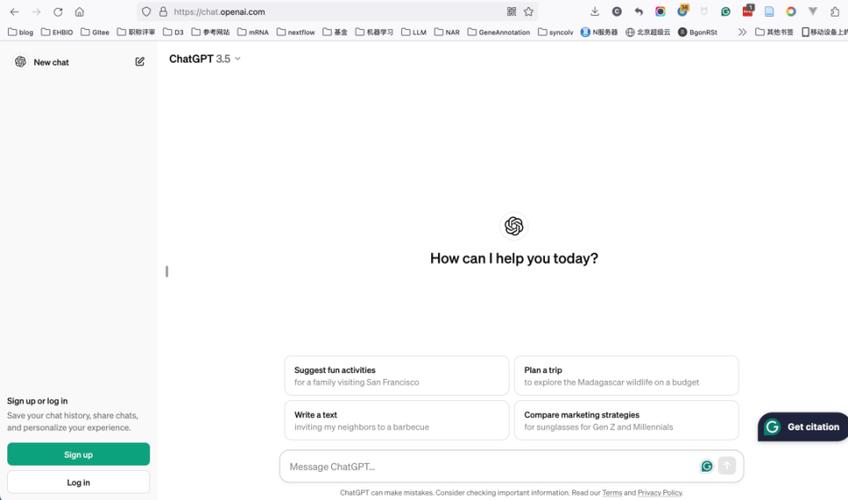Show more bookmarks with the double chevron
Image resolution: width=848 pixels, height=500 pixels.
point(742,32)
